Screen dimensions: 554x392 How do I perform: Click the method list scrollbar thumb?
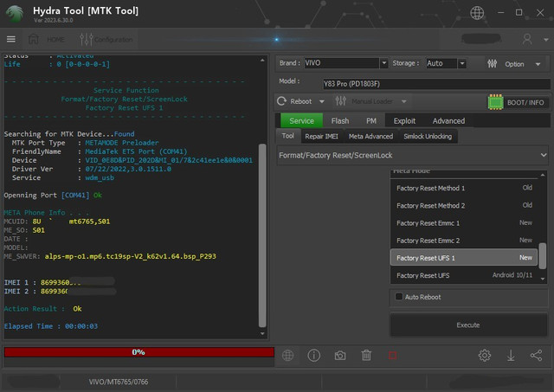[x=543, y=256]
